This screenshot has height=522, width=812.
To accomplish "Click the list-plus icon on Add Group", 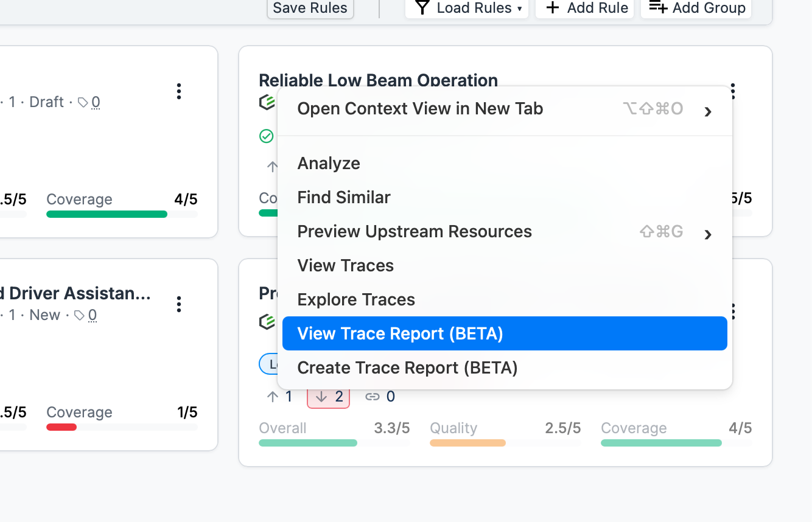I will (x=659, y=7).
